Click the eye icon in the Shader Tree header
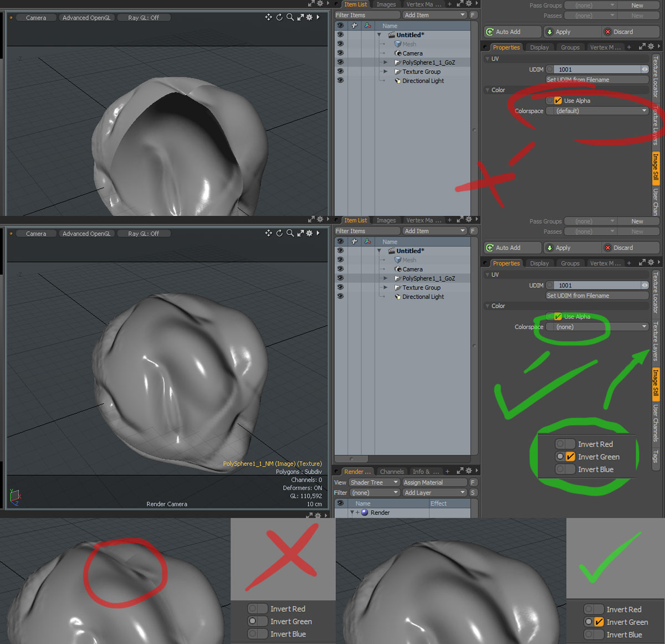The image size is (665, 644). (x=340, y=503)
